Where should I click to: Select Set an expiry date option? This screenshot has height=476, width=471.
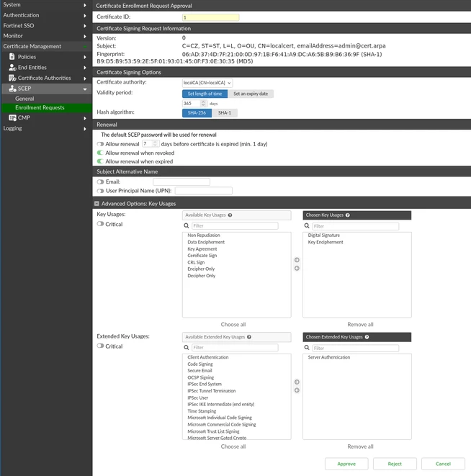(251, 94)
